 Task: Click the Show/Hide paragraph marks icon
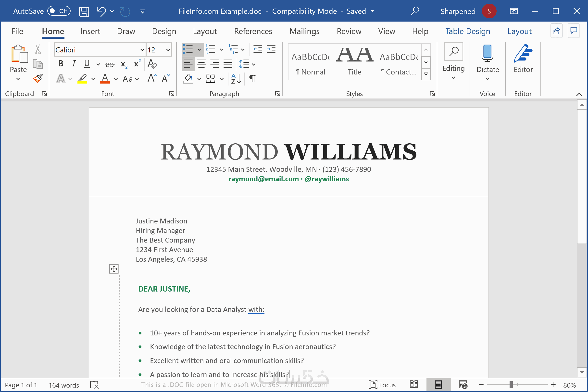pyautogui.click(x=252, y=79)
